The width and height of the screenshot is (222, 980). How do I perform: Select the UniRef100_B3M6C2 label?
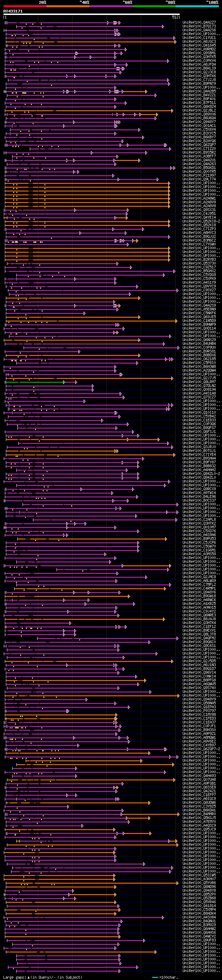coord(199,241)
